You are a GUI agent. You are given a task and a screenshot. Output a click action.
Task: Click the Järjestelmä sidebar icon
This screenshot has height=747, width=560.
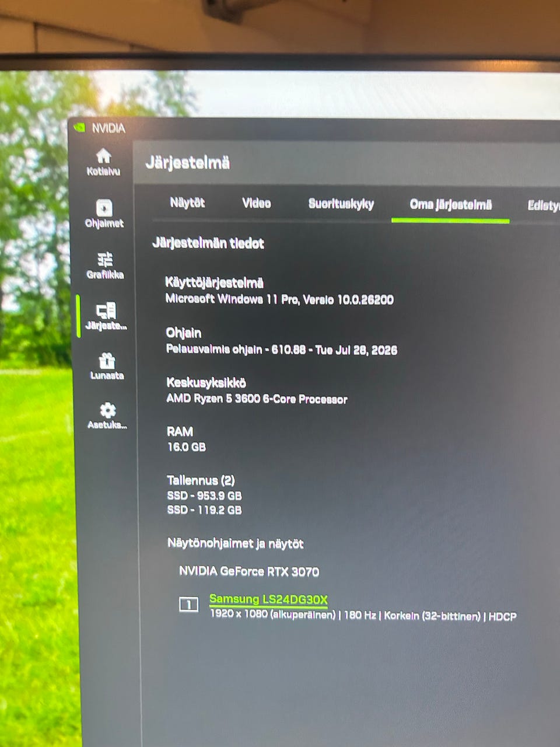106,310
